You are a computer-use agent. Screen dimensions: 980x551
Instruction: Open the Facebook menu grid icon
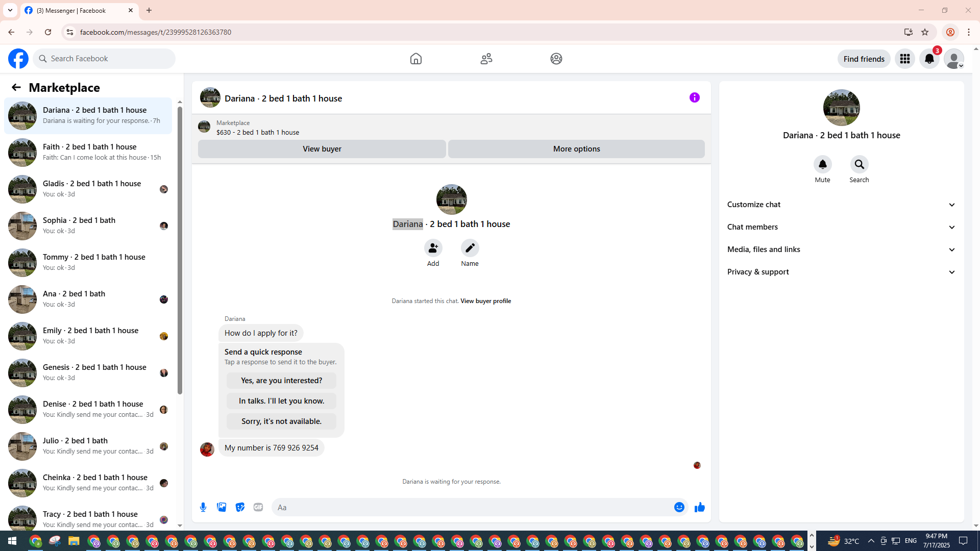(x=905, y=59)
